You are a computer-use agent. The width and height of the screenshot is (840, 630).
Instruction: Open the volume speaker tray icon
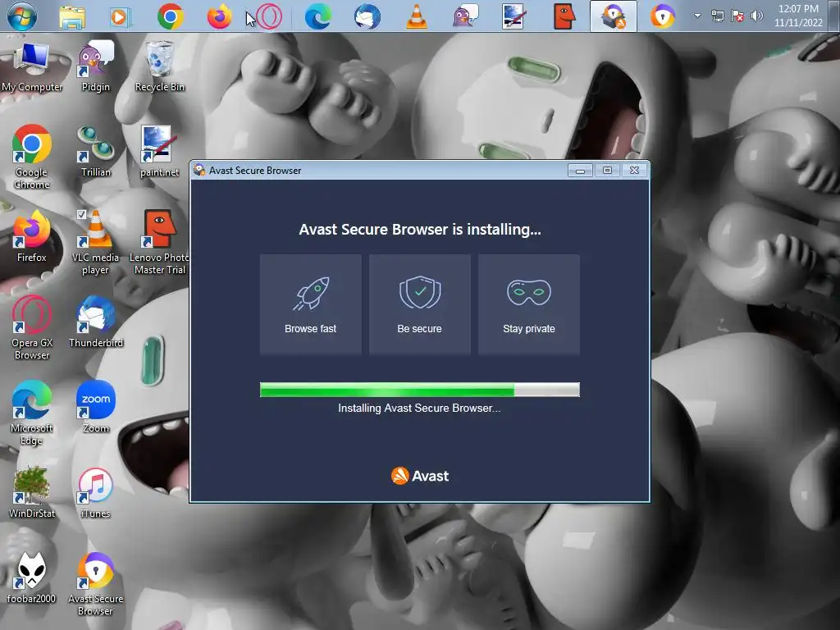point(756,16)
